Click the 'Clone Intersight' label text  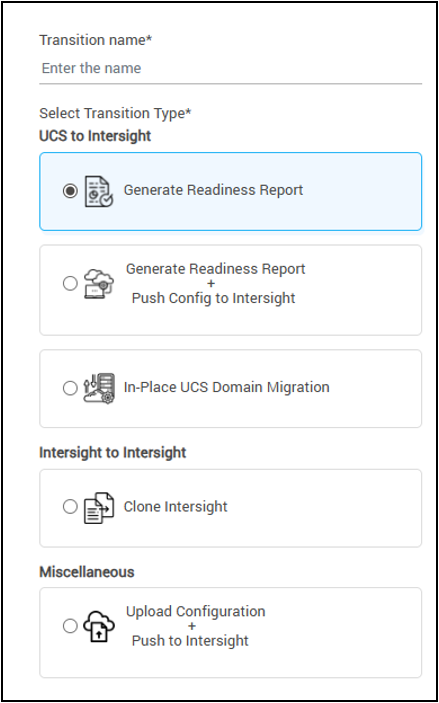coord(176,507)
